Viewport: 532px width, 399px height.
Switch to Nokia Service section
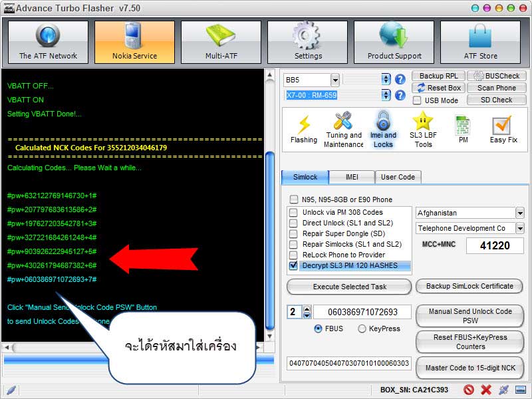[x=135, y=42]
